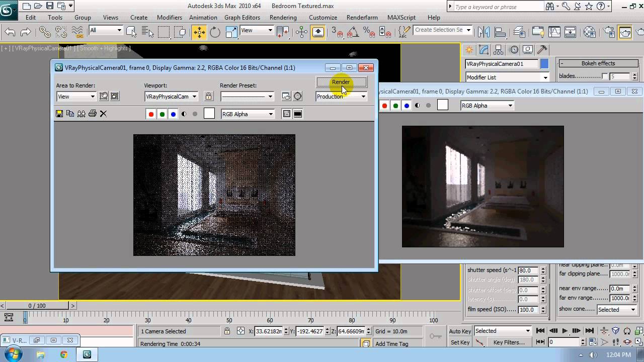Open the Edit menu
644x362 pixels.
[31, 17]
